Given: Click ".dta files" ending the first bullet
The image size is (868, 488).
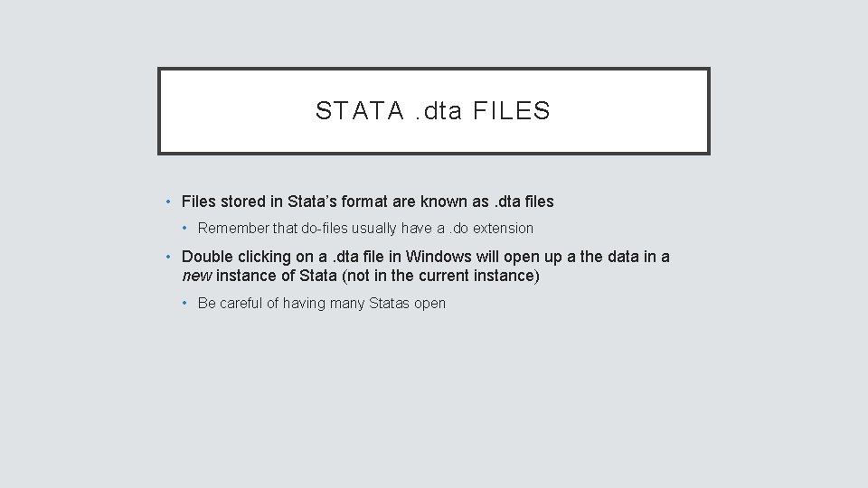Looking at the screenshot, I should coord(521,202).
